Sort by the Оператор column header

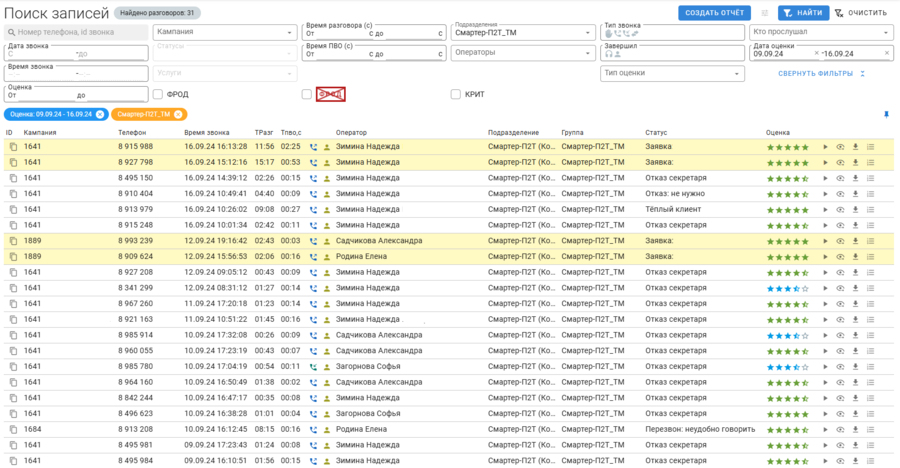pos(351,133)
